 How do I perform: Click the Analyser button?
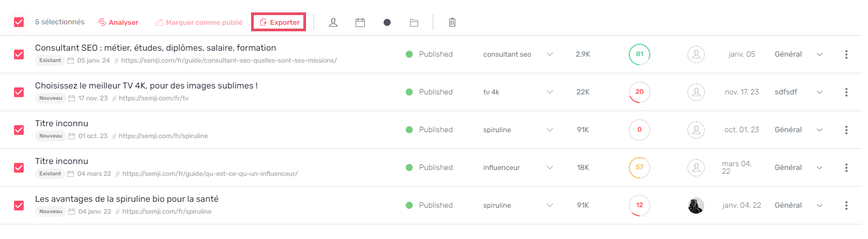(x=119, y=22)
